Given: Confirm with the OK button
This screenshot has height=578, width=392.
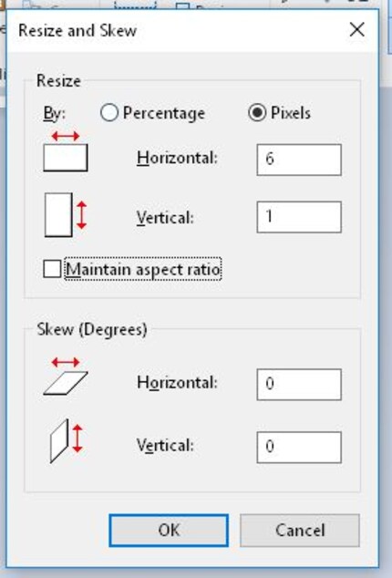Looking at the screenshot, I should click(169, 531).
